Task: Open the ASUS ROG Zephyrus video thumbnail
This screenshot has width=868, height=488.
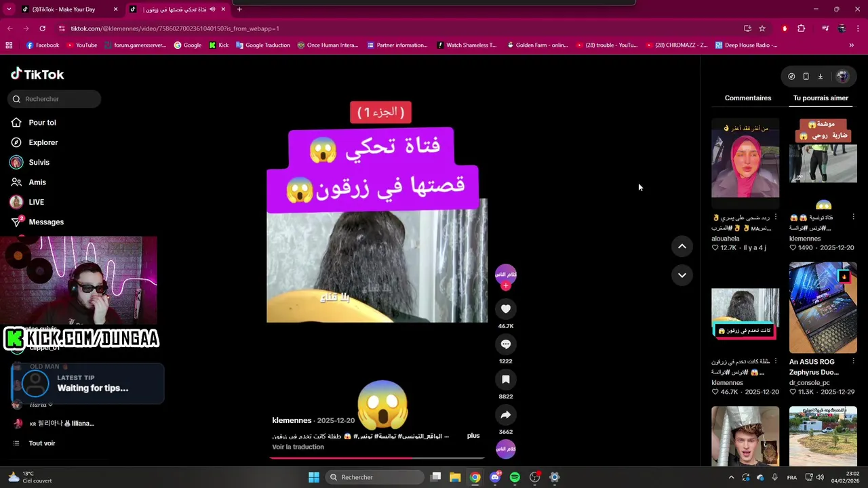Action: 823,308
